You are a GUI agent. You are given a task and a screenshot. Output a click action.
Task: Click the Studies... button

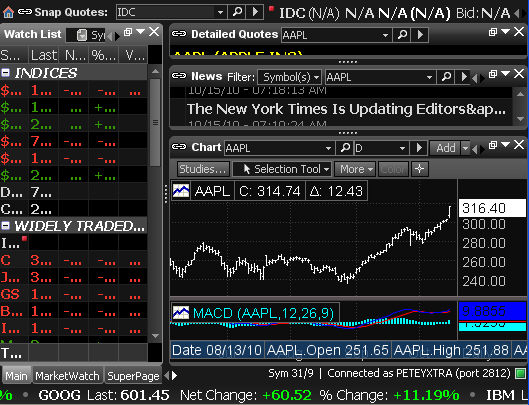coord(203,169)
